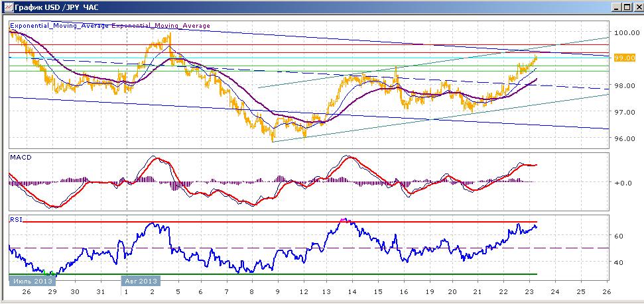Click date 6 on the time axis

click(x=200, y=291)
